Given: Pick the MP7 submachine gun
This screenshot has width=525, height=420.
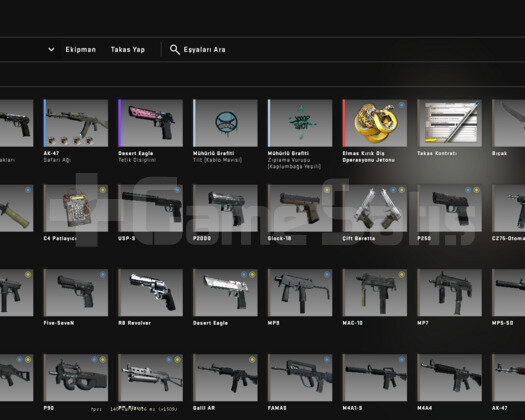Looking at the screenshot, I should click(449, 293).
